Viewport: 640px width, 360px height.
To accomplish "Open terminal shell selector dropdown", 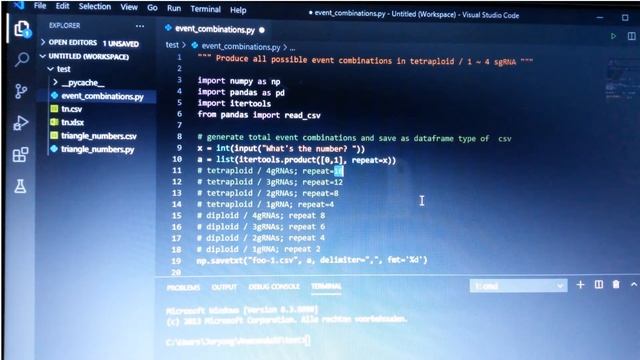I will click(518, 286).
